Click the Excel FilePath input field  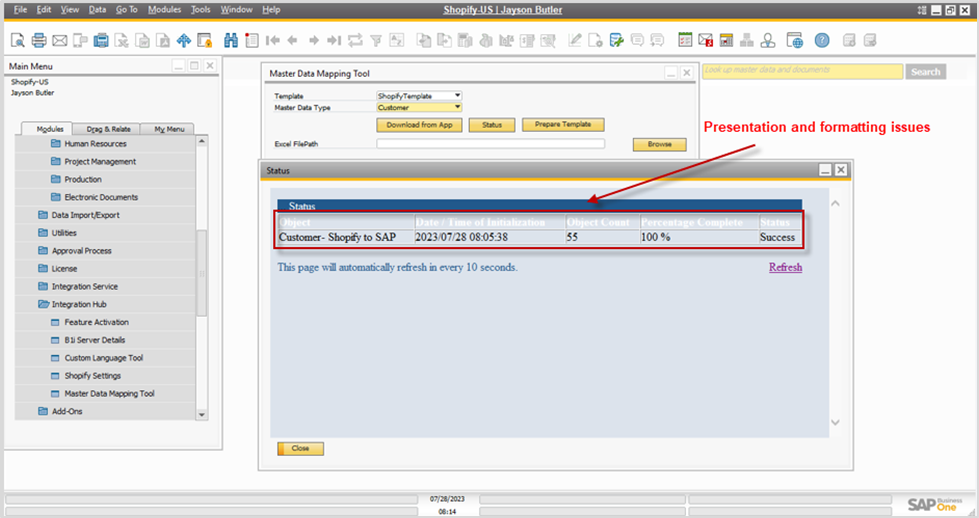(490, 144)
